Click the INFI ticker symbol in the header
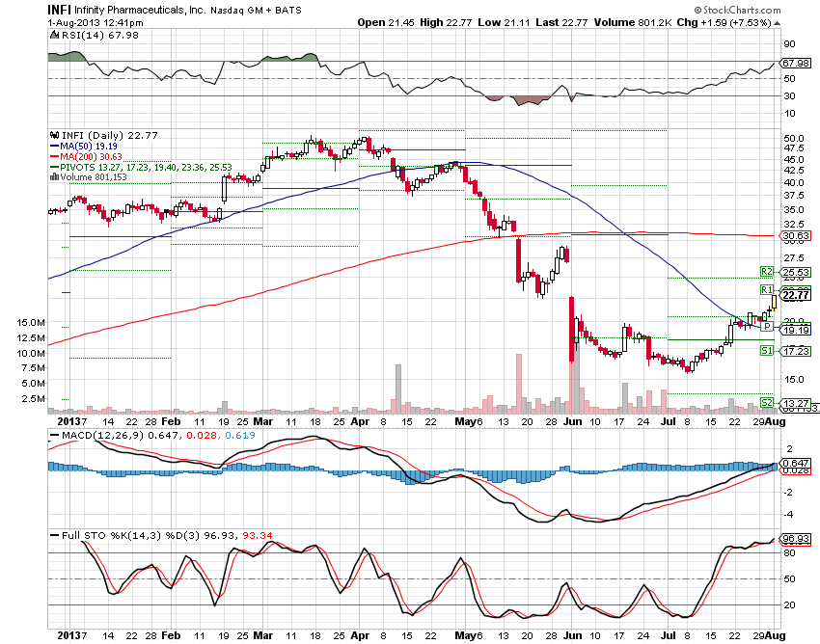 [59, 10]
